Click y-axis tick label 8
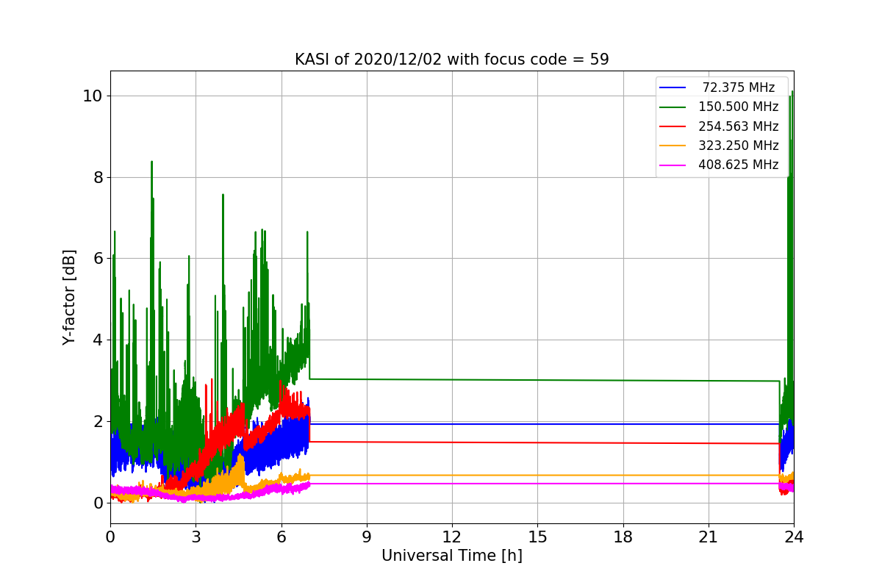Screen dimensions: 882x588 pos(97,177)
